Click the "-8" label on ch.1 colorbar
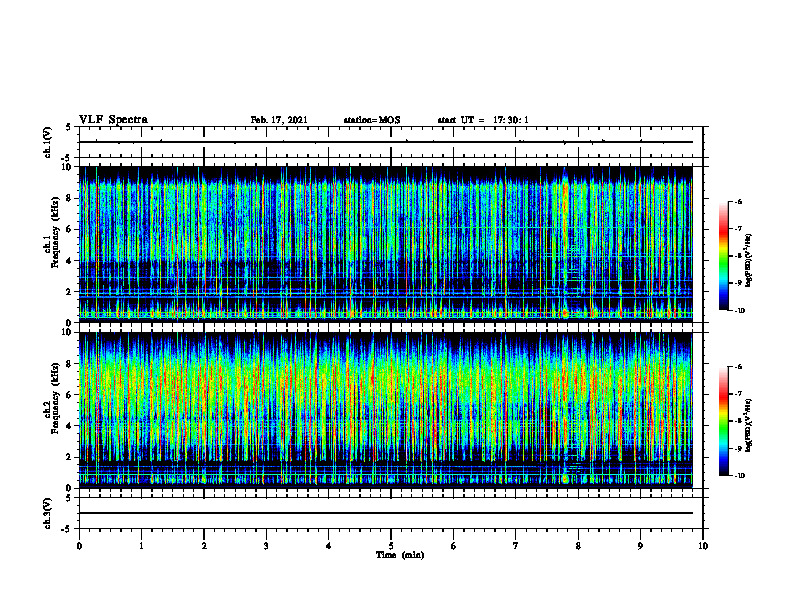 738,256
